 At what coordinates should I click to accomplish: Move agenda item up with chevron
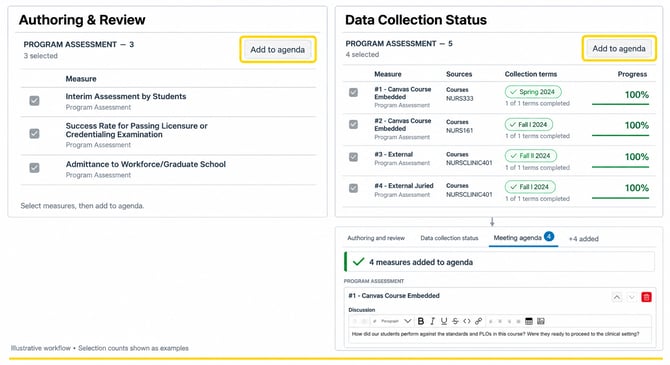pos(617,297)
